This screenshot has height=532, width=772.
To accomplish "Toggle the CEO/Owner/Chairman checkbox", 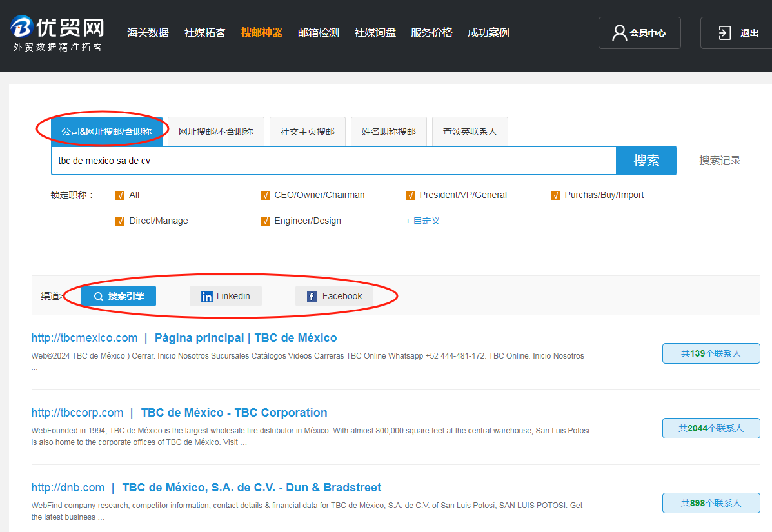I will [265, 195].
